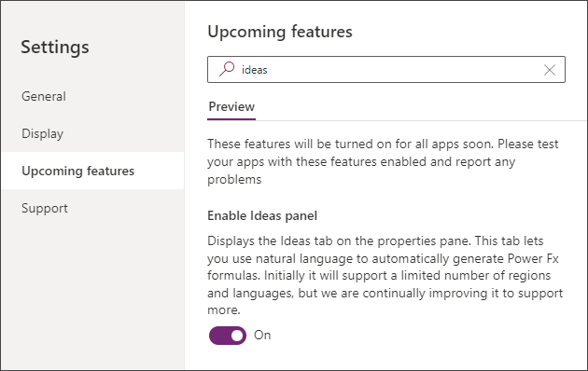Click the "These features will be turned on" notice
The width and height of the screenshot is (588, 371).
(x=383, y=161)
